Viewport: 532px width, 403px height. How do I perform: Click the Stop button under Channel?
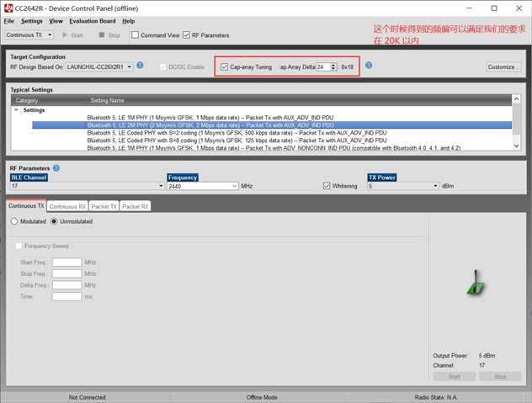pos(500,377)
